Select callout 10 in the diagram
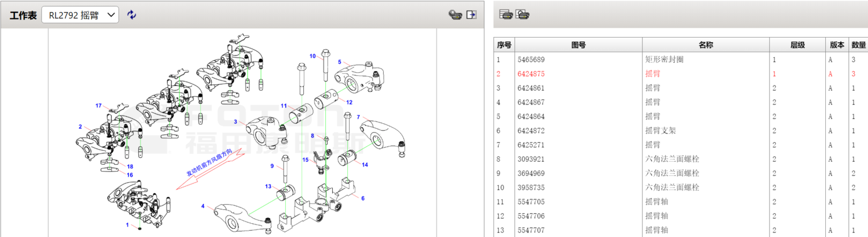The image size is (868, 237). click(312, 56)
